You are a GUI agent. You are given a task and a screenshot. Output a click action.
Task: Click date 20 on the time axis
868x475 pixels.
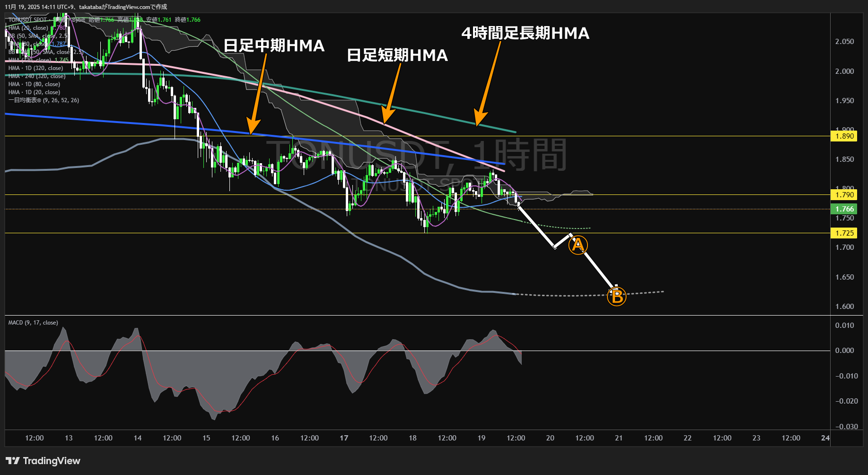tap(550, 438)
